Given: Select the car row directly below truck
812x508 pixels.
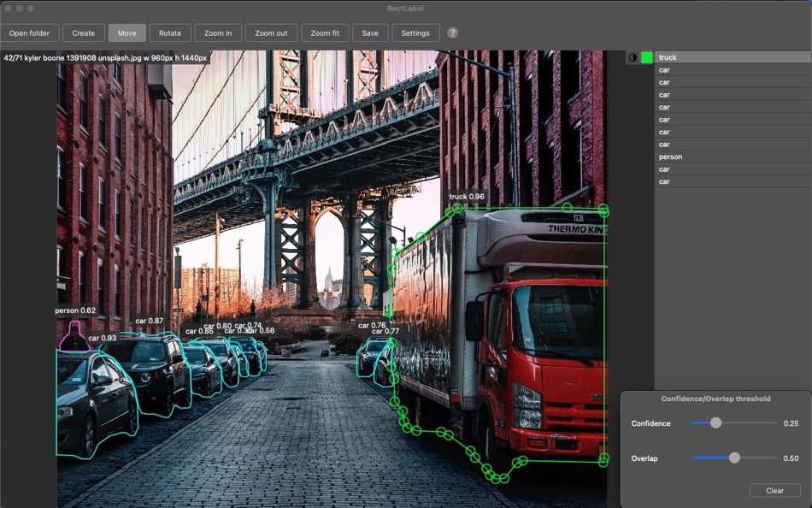Looking at the screenshot, I should point(733,69).
